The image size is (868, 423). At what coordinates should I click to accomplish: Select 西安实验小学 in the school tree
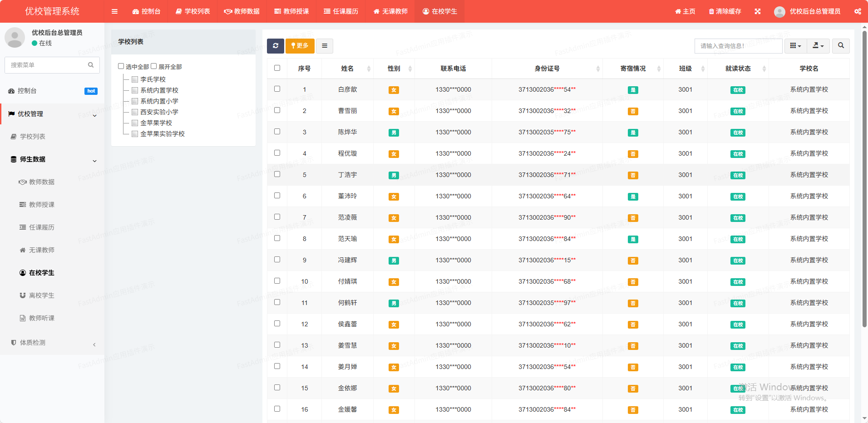159,112
